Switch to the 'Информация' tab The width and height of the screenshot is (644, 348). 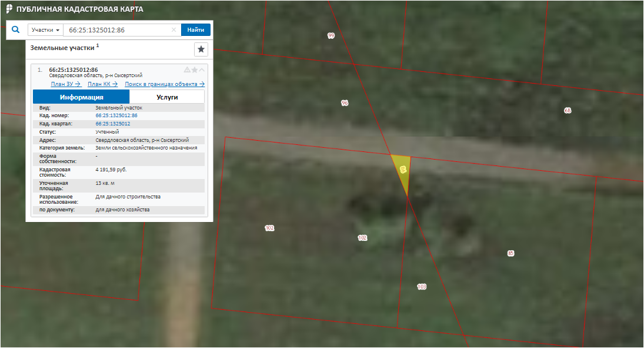(x=81, y=97)
